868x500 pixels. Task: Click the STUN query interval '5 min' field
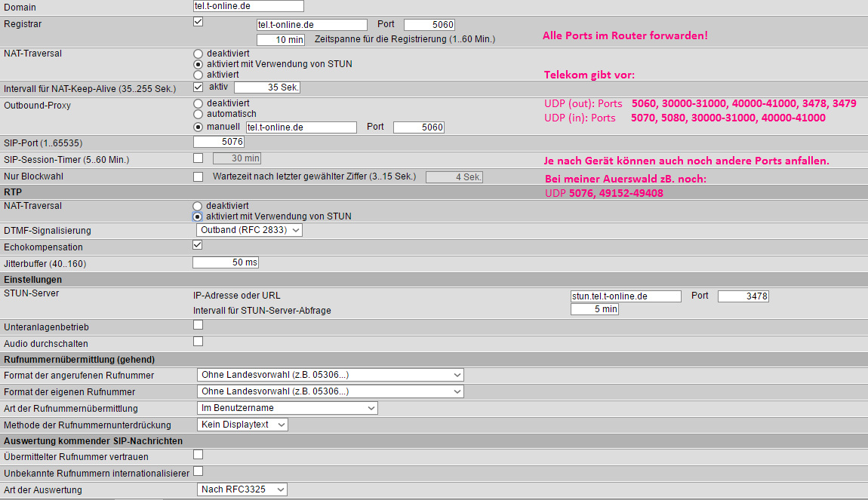coord(595,309)
